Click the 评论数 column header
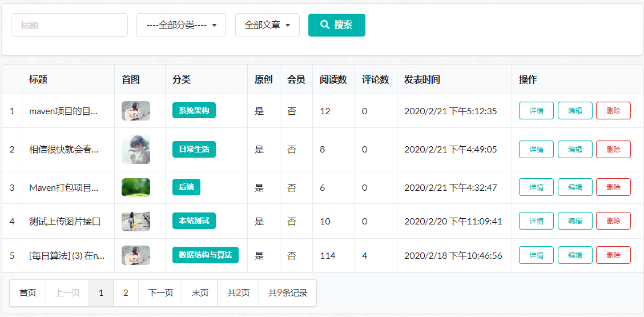The image size is (644, 317). coord(376,80)
